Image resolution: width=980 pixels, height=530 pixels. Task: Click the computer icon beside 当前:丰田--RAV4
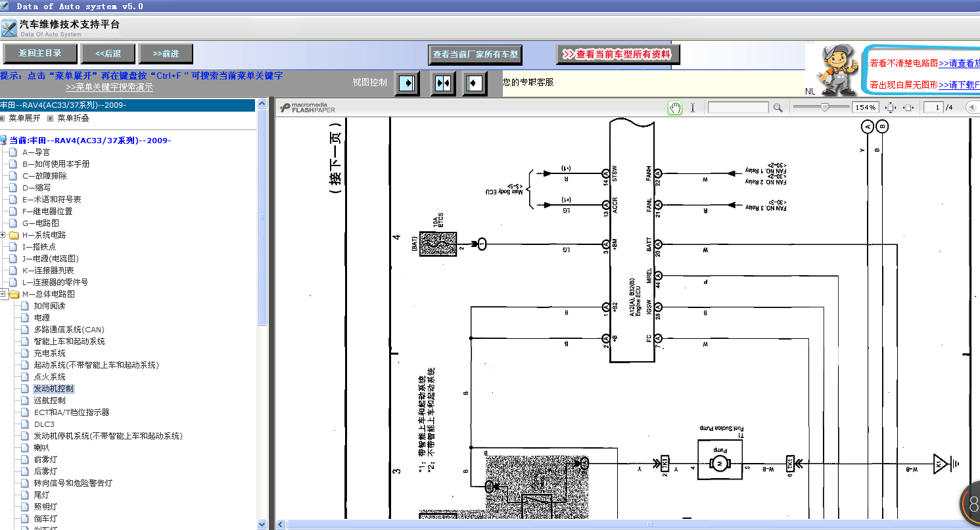point(4,141)
